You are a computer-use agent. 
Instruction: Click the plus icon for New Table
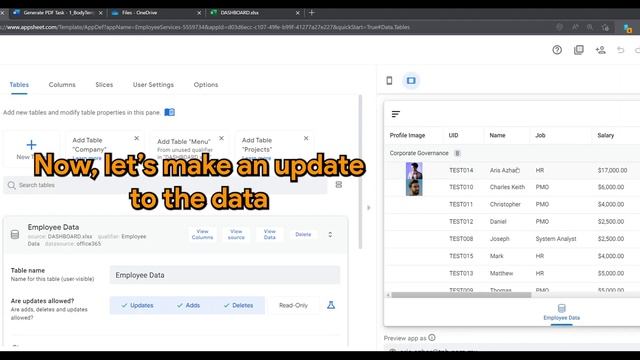(31, 144)
